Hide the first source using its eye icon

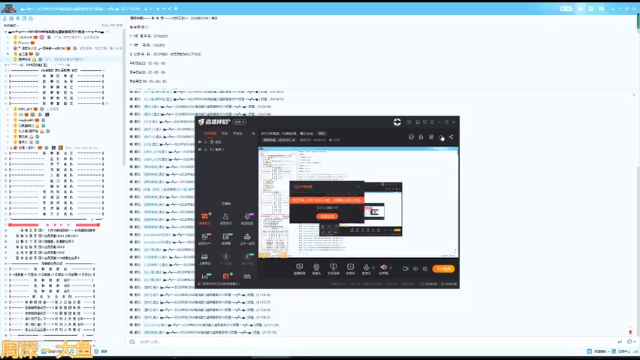tap(200, 142)
